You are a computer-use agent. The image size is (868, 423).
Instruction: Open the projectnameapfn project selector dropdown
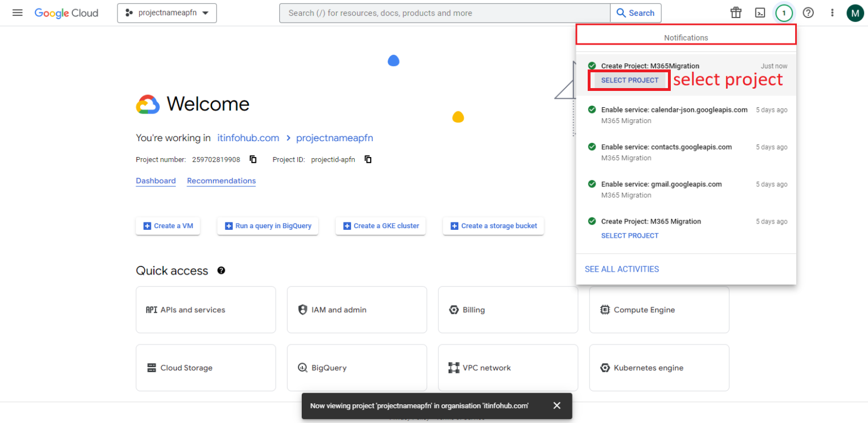coord(167,13)
